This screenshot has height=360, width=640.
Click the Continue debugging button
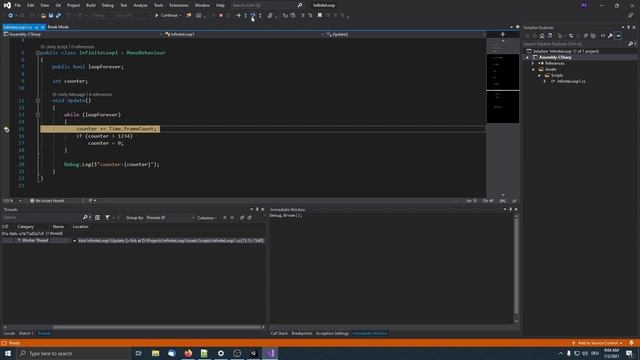[168, 16]
